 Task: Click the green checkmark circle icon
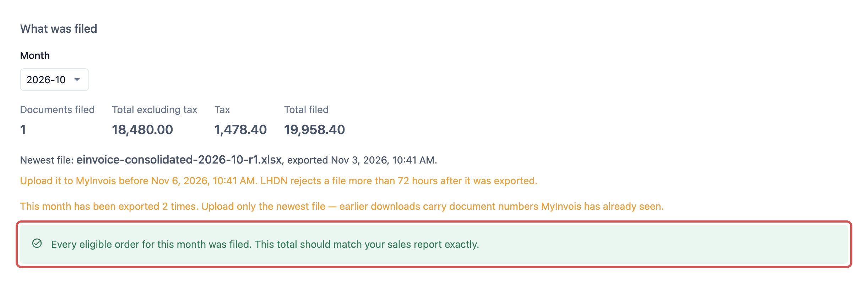point(37,244)
